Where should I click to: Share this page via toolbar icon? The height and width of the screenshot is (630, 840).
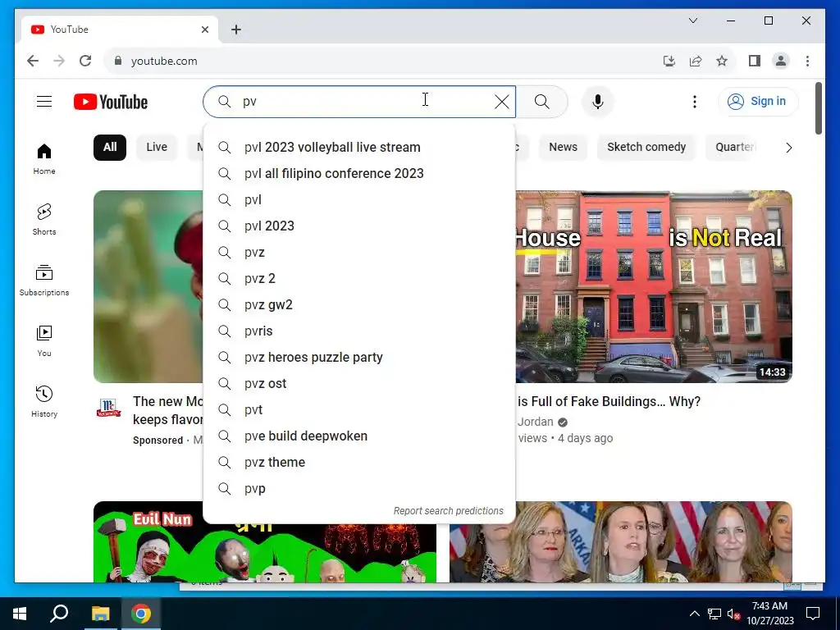[696, 61]
